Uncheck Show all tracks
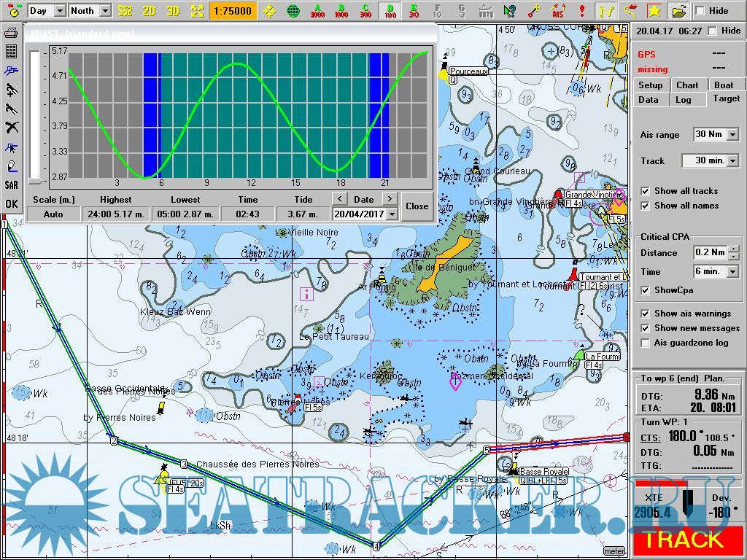Image resolution: width=747 pixels, height=560 pixels. pyautogui.click(x=645, y=191)
